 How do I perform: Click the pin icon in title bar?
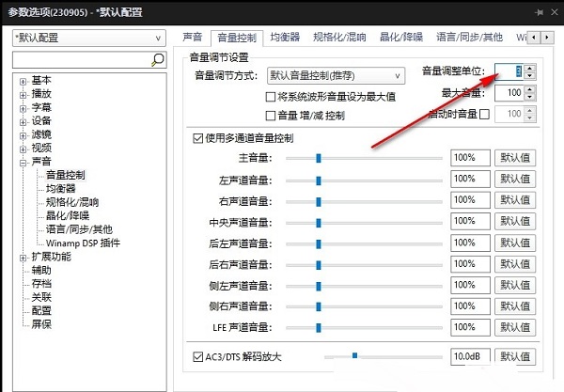[x=539, y=12]
